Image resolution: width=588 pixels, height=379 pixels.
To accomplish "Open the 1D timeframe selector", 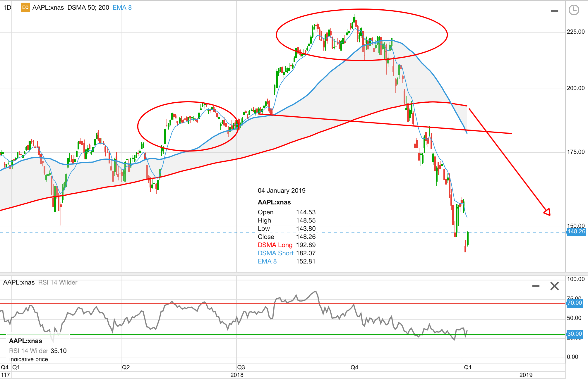I will [7, 7].
